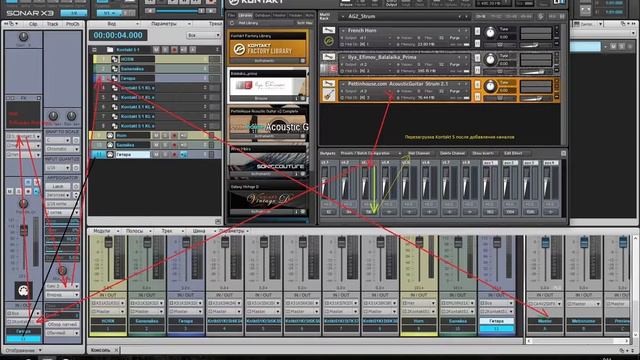Click the wrench icon on Balalaika_Prima instrument
Viewport: 640px width, 360px height.
point(329,57)
